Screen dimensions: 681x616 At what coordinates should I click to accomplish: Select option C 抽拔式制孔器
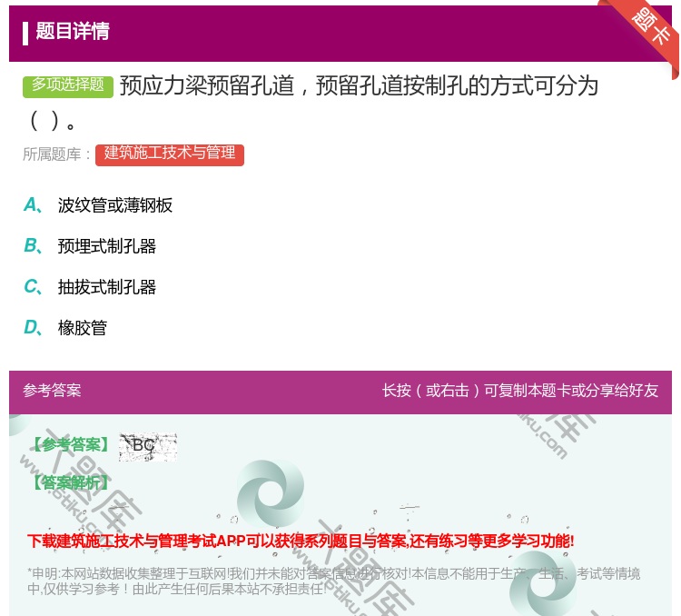point(107,287)
